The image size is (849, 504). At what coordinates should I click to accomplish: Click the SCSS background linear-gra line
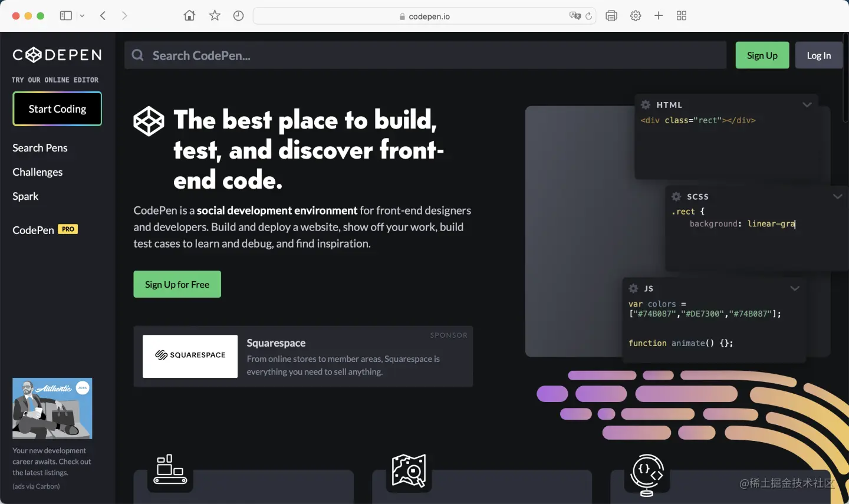pyautogui.click(x=742, y=224)
